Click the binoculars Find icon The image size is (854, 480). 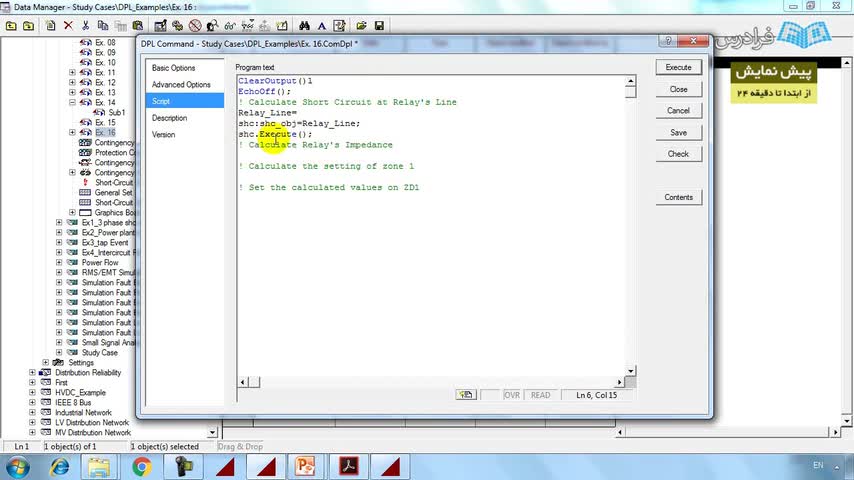(x=304, y=26)
